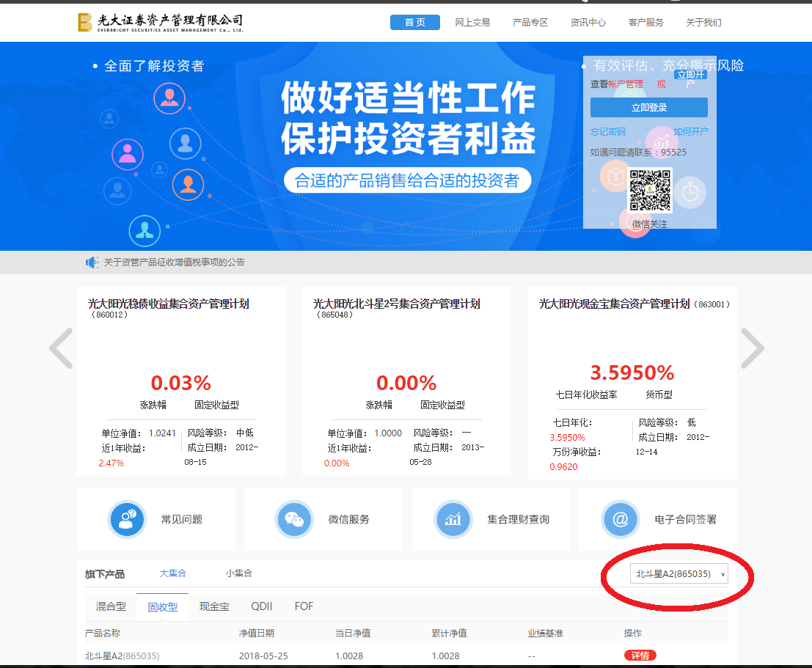
Task: Show previous products with left carousel arrow
Action: click(61, 348)
